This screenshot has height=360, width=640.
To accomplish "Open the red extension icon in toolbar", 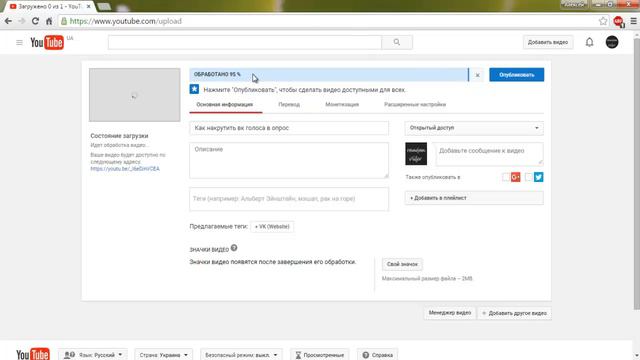I will (x=618, y=21).
